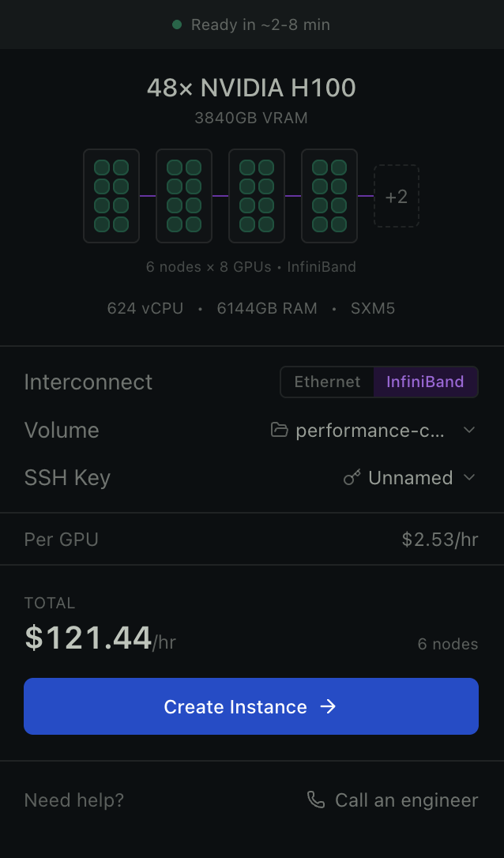Click the Call an engineer link
504x858 pixels.
coord(406,800)
